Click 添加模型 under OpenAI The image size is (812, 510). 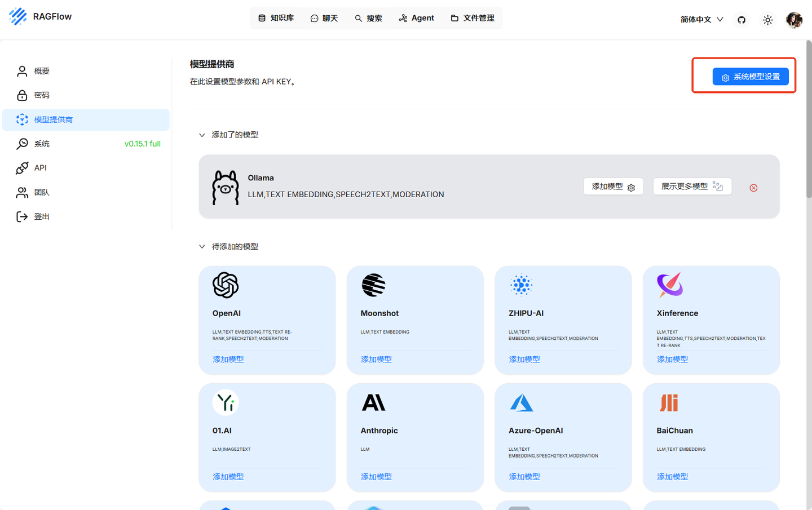(228, 360)
